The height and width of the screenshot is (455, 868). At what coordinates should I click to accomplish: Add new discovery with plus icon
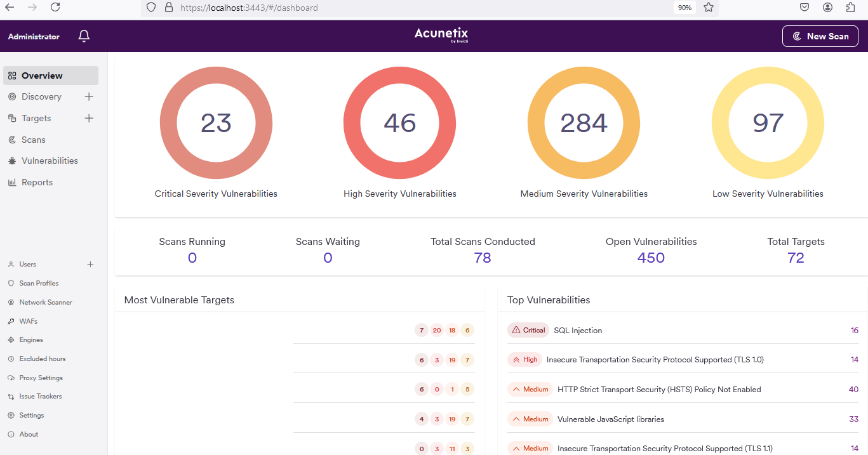pyautogui.click(x=89, y=96)
